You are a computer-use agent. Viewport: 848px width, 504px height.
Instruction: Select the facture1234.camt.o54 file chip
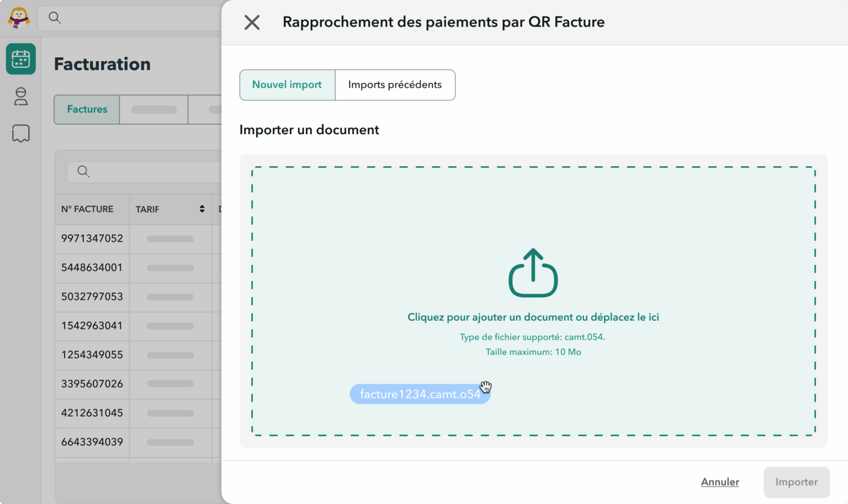(420, 393)
